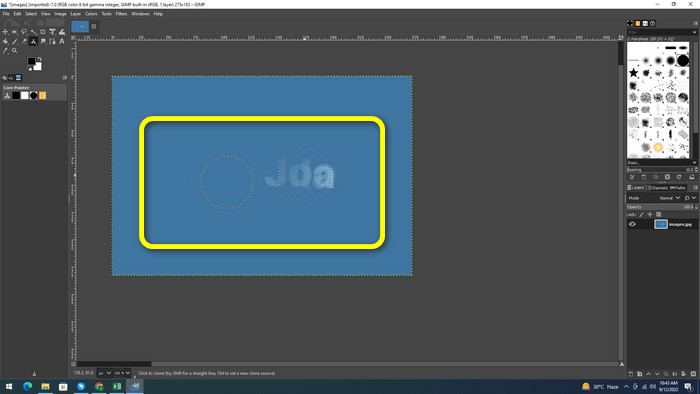Open the Filters menu
The height and width of the screenshot is (394, 700).
(x=121, y=14)
